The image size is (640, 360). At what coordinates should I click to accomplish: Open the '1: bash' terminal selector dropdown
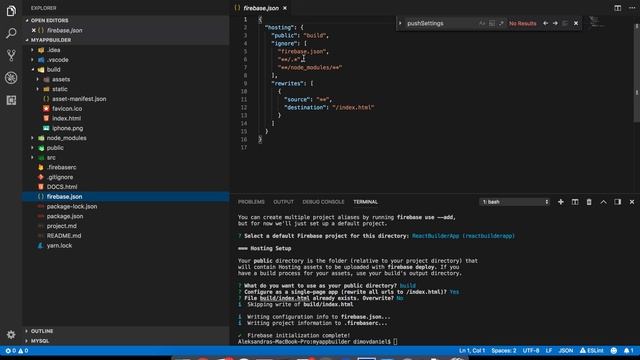[x=515, y=202]
